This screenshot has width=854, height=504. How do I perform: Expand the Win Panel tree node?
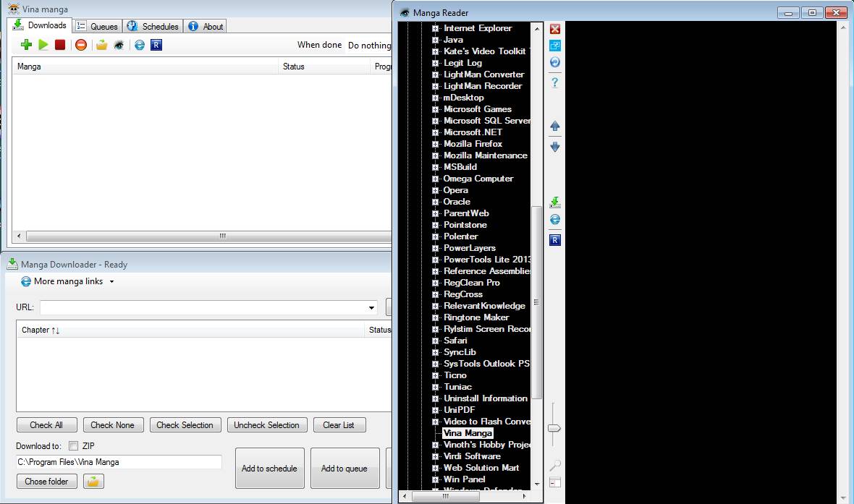pyautogui.click(x=435, y=479)
